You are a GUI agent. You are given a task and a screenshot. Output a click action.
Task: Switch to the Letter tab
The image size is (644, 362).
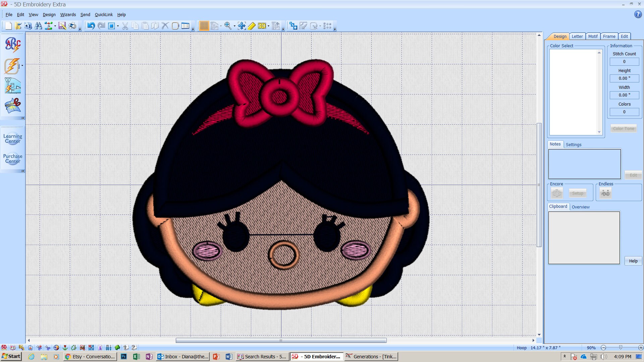(577, 36)
